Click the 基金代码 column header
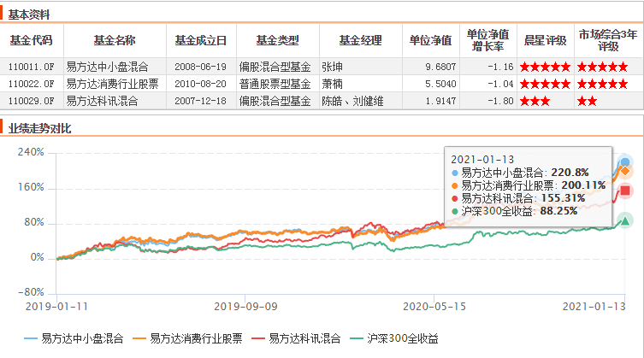The height and width of the screenshot is (358, 644). (31, 40)
